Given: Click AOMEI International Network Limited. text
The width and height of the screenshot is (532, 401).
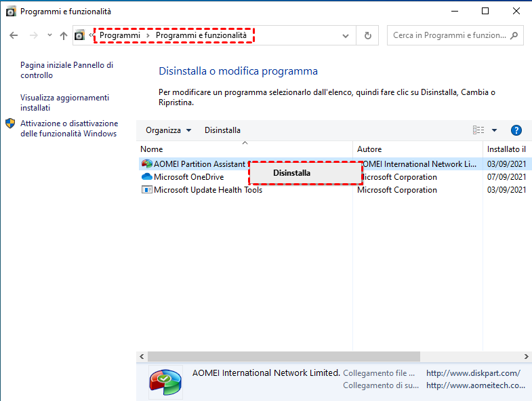Looking at the screenshot, I should pos(266,373).
